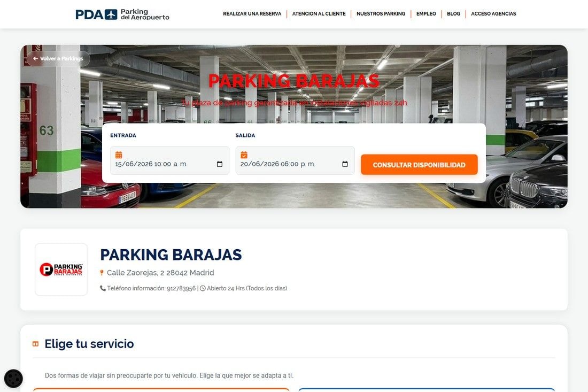Image resolution: width=588 pixels, height=392 pixels.
Task: Open the cookie settings round icon
Action: (13, 379)
